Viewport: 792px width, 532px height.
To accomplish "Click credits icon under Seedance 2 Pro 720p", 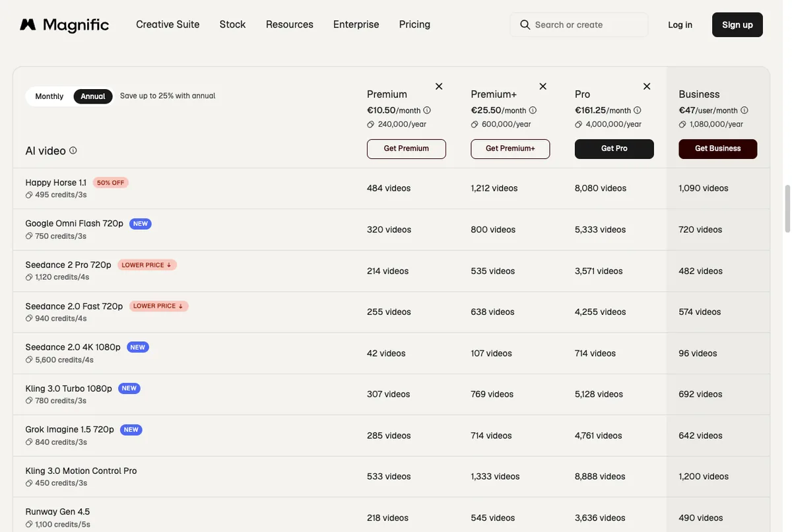I will [29, 277].
